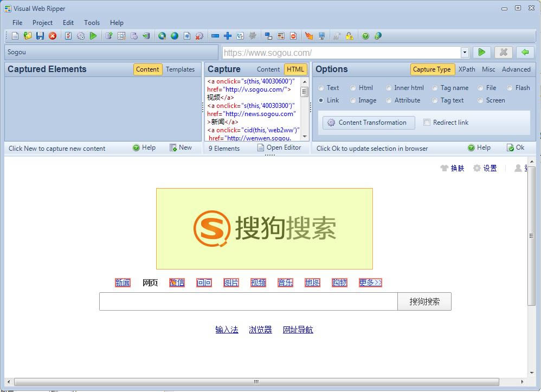Select the Html capture type radio
The height and width of the screenshot is (392, 541).
352,88
